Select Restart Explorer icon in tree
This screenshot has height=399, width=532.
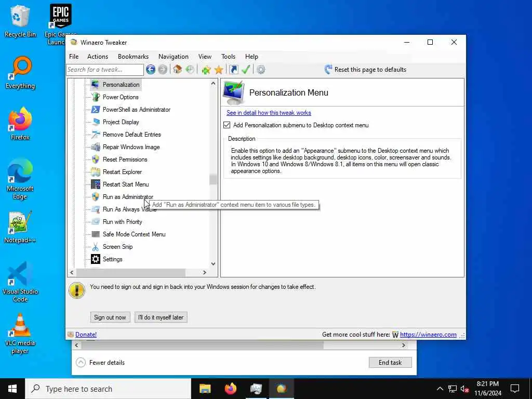click(x=96, y=172)
